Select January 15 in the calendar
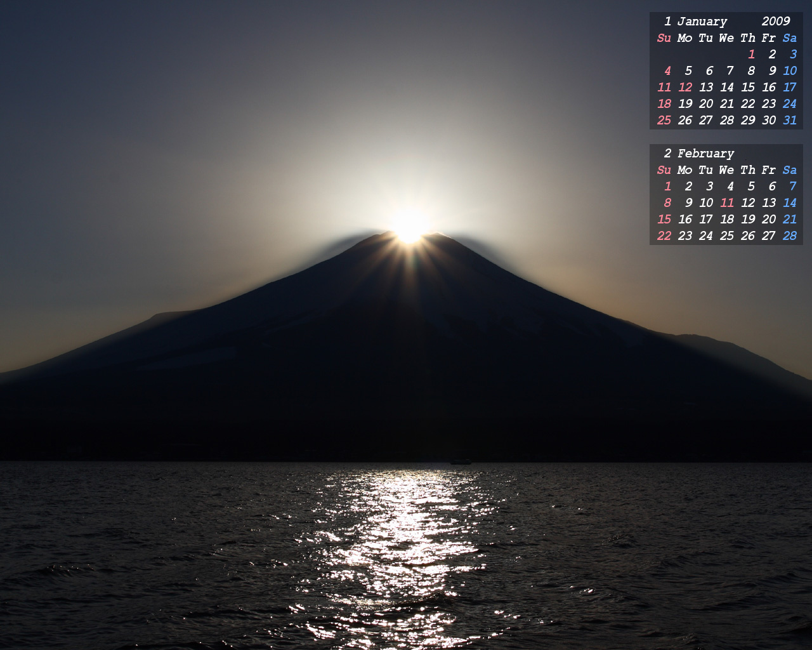 pos(748,88)
